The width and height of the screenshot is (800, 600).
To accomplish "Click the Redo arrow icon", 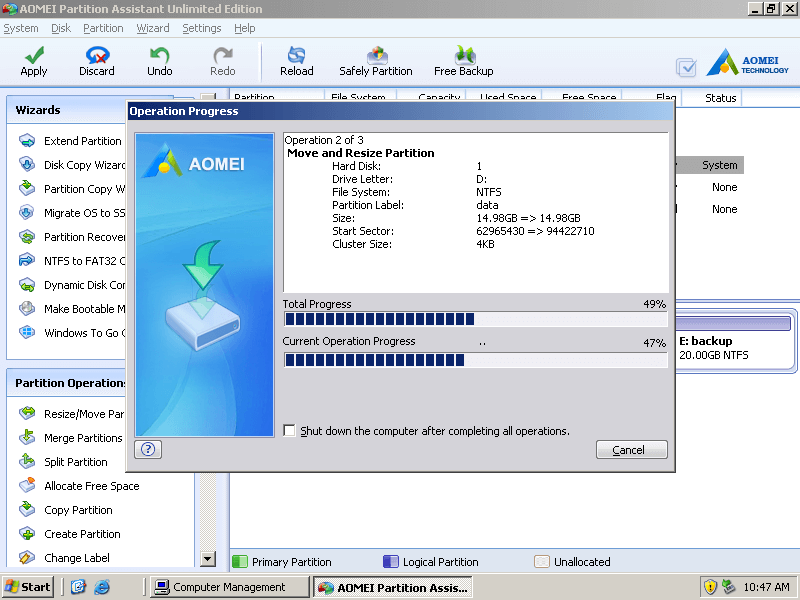I will (223, 54).
